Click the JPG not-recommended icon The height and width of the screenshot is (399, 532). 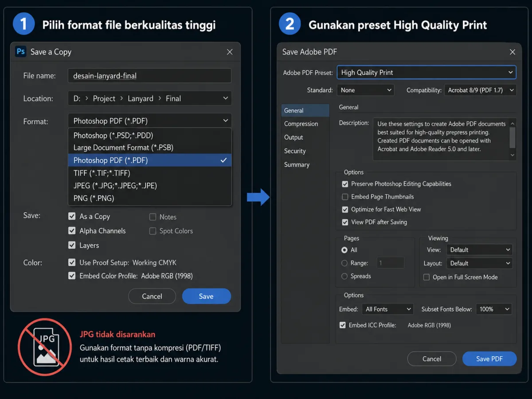[44, 347]
